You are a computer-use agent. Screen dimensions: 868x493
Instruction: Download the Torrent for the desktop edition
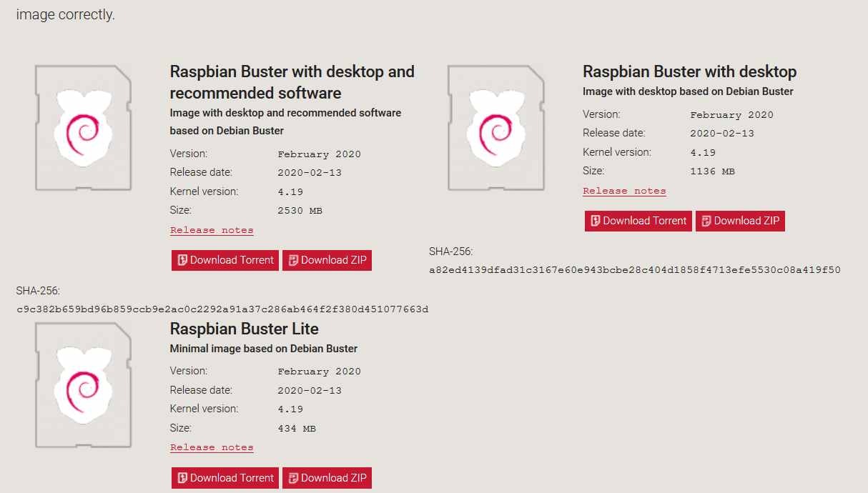(x=638, y=221)
